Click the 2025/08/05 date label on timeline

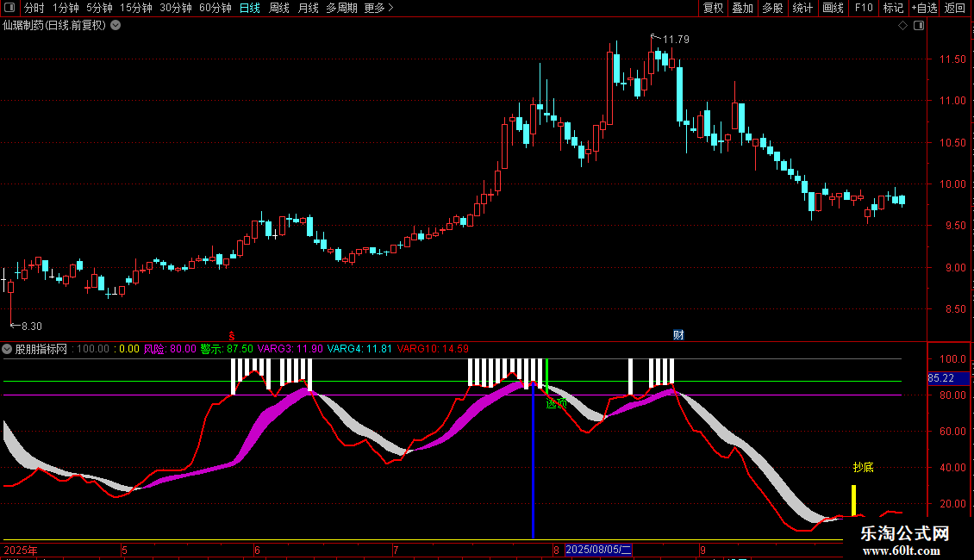(x=599, y=550)
